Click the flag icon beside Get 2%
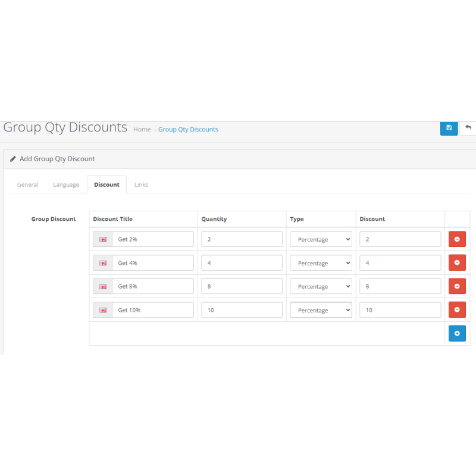Image resolution: width=476 pixels, height=476 pixels. pyautogui.click(x=102, y=239)
